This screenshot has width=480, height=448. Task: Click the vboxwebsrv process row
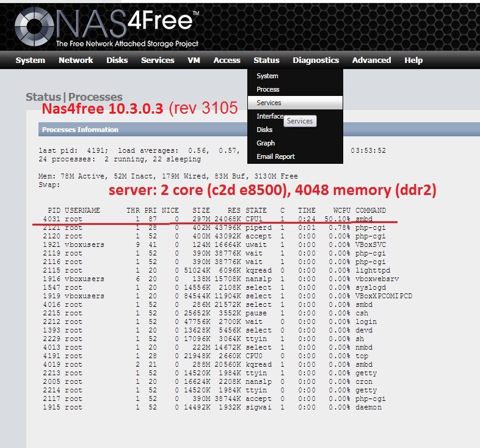220,279
